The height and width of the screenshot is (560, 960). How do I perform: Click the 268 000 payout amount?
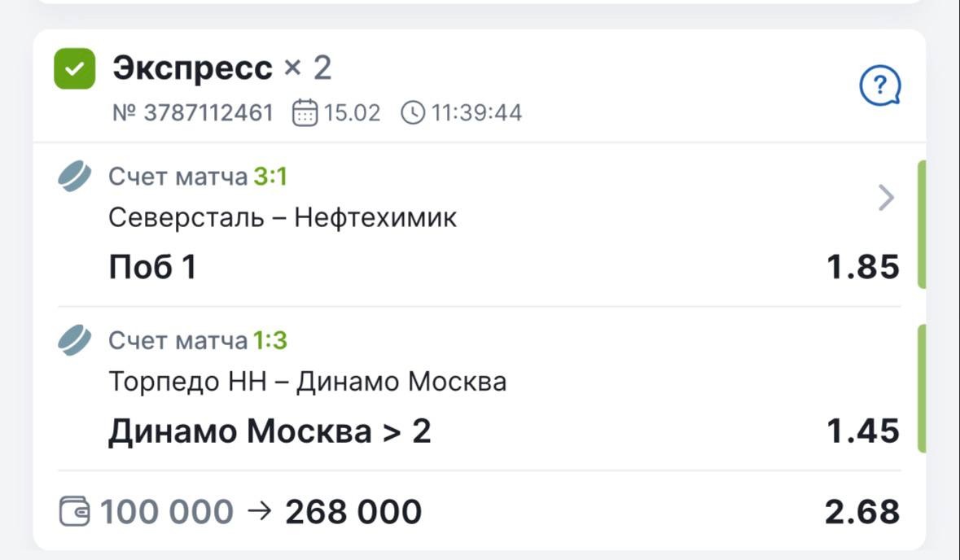[x=353, y=512]
